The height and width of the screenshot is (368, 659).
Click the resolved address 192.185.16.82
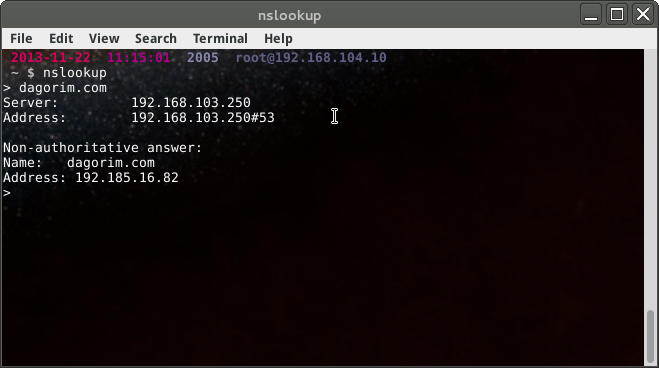click(127, 178)
